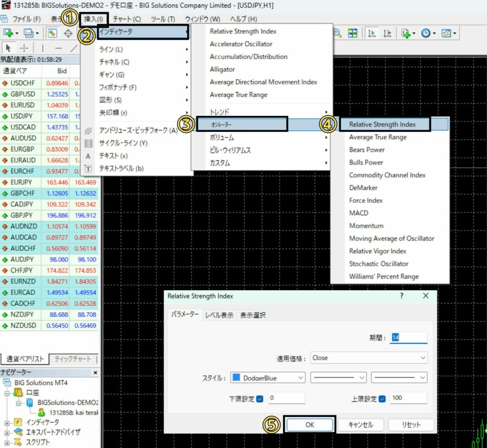Image resolution: width=487 pixels, height=448 pixels.
Task: Select Stochastic Oscillator from the submenu
Action: [x=379, y=263]
